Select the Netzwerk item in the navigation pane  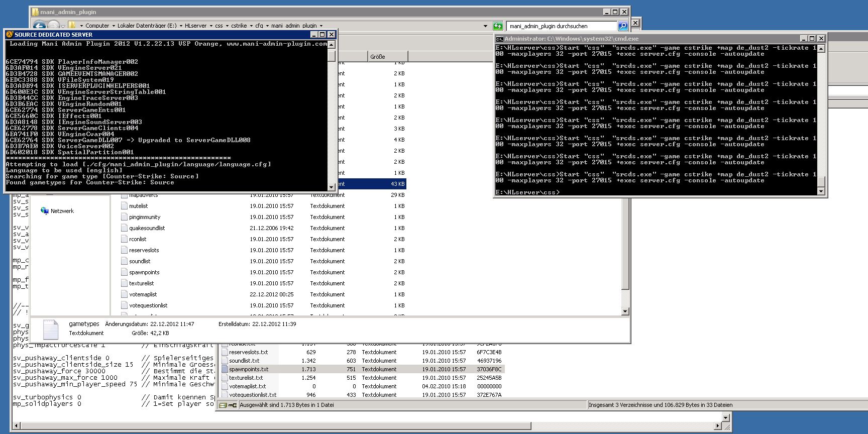57,211
